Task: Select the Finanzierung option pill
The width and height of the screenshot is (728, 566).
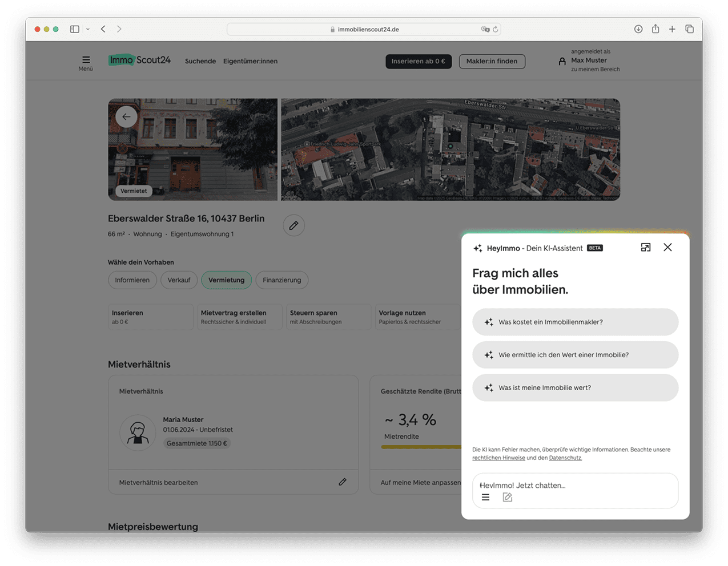Action: click(x=281, y=280)
